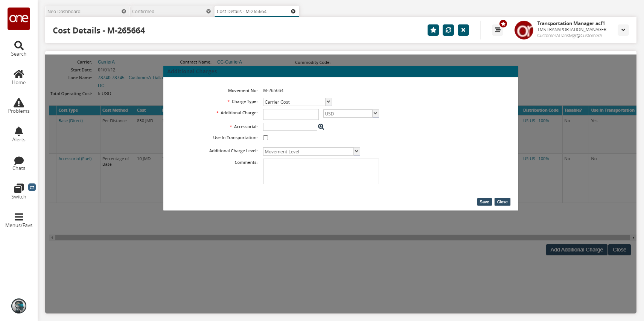
Task: Click the Start Date value 01/01/12
Action: tap(107, 70)
